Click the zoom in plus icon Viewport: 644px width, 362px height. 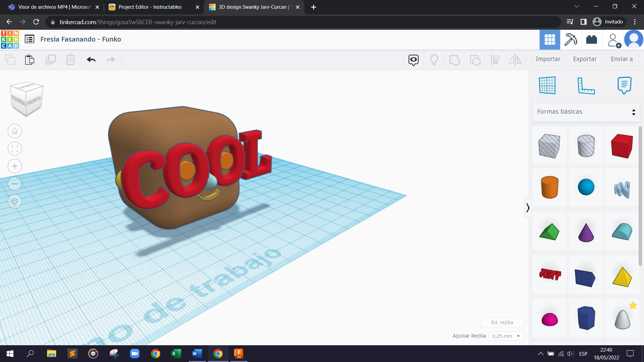click(x=15, y=166)
